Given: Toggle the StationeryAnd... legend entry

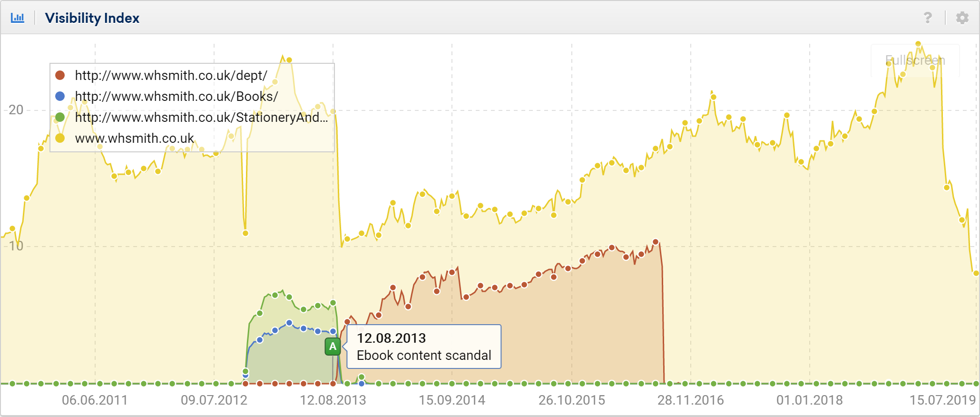Looking at the screenshot, I should (x=202, y=118).
